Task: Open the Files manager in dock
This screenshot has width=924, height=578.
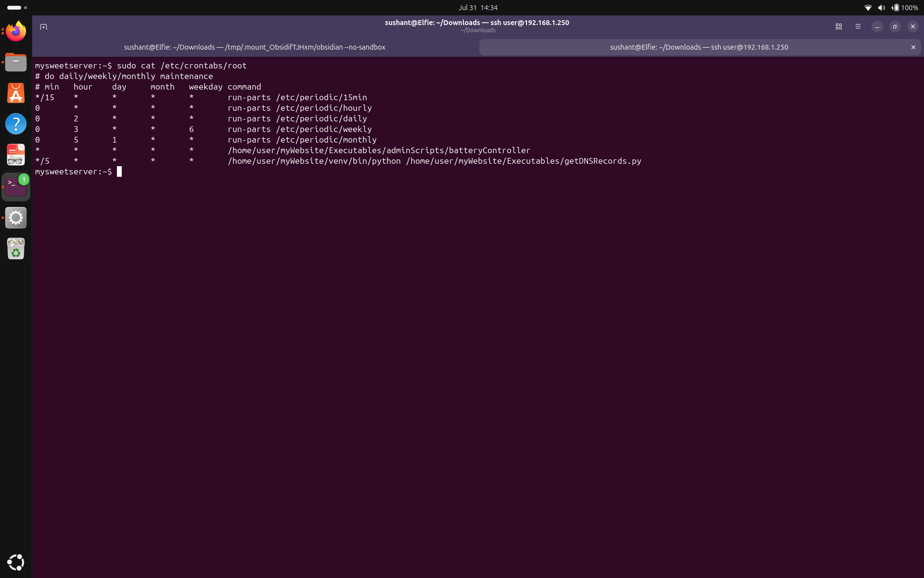Action: (x=16, y=62)
